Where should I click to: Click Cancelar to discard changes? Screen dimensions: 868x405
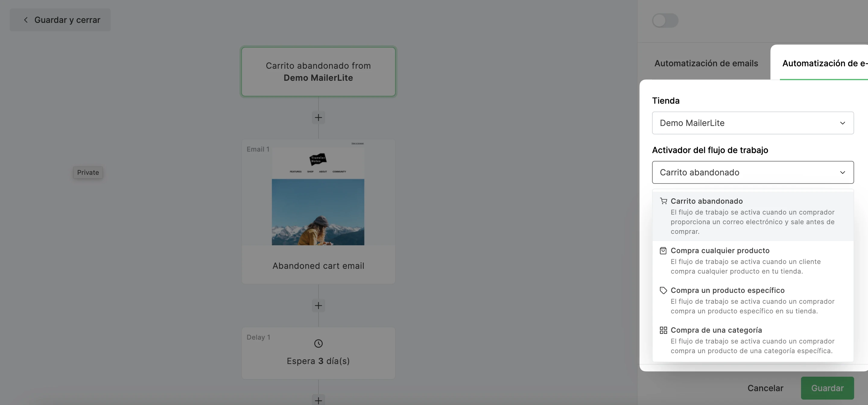pos(765,388)
